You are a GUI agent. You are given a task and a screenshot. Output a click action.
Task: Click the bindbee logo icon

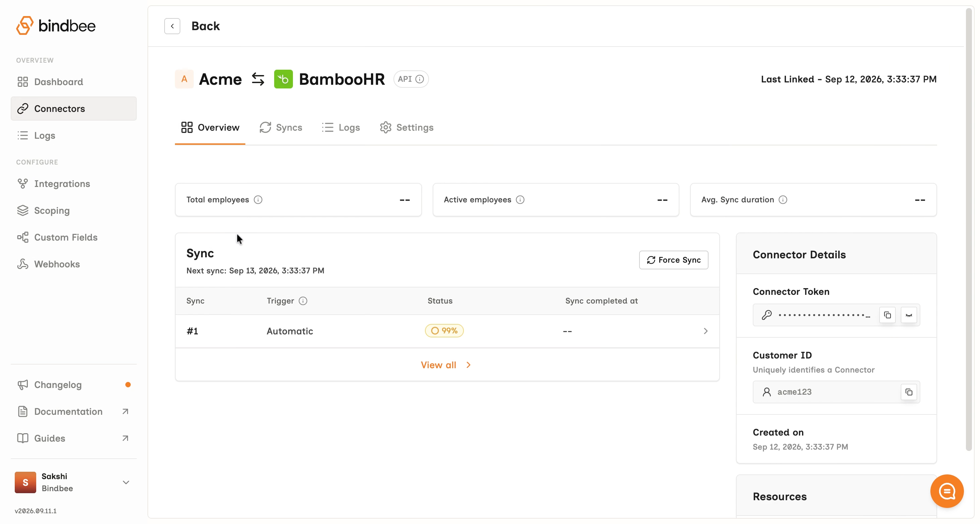[25, 25]
